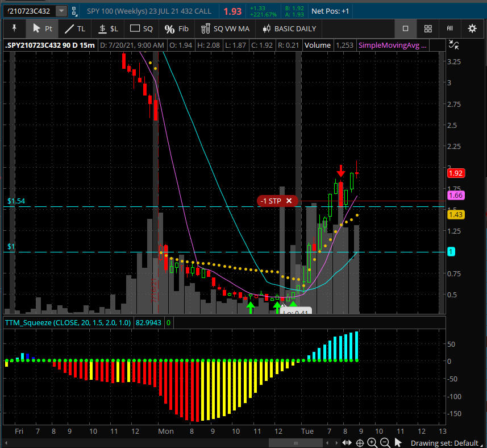
Task: Switch to the four-chart grid layout
Action: pos(428,28)
